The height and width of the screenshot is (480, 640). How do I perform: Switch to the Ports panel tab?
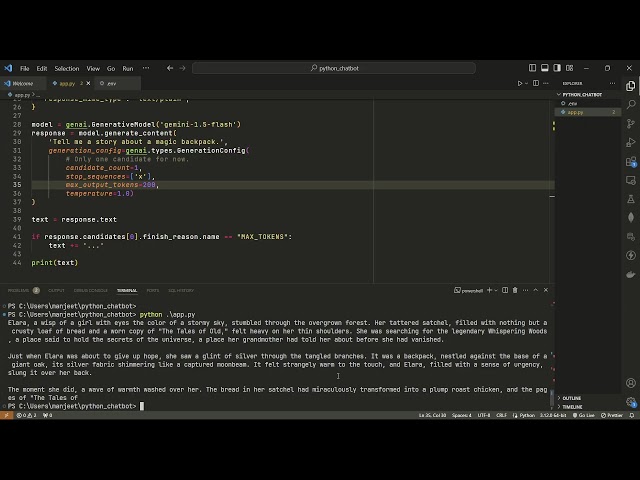pos(153,291)
